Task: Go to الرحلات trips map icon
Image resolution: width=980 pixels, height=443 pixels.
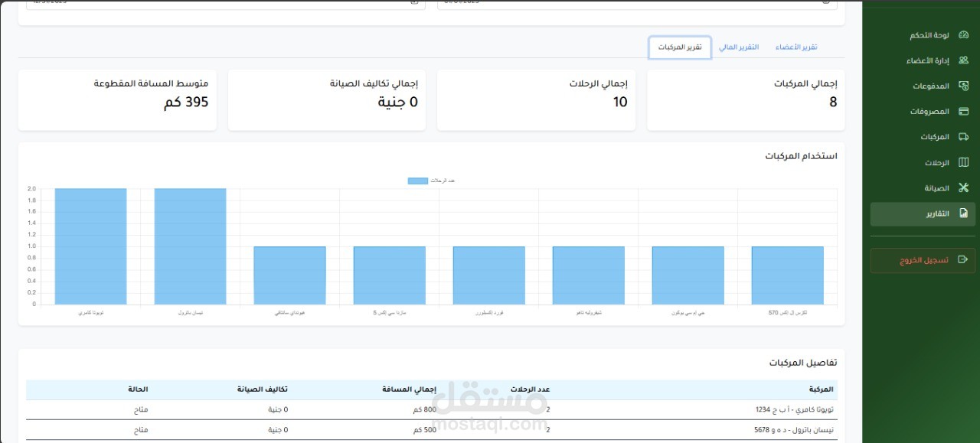Action: tap(964, 162)
